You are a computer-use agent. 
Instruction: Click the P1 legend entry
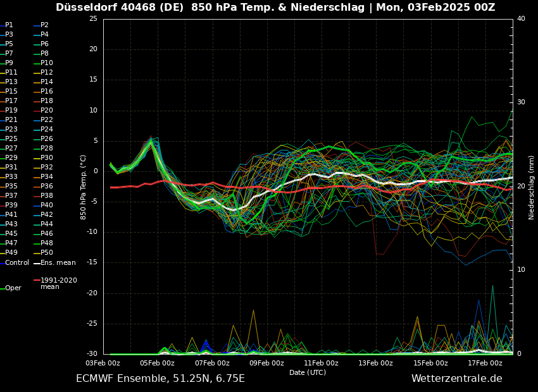tap(9, 25)
